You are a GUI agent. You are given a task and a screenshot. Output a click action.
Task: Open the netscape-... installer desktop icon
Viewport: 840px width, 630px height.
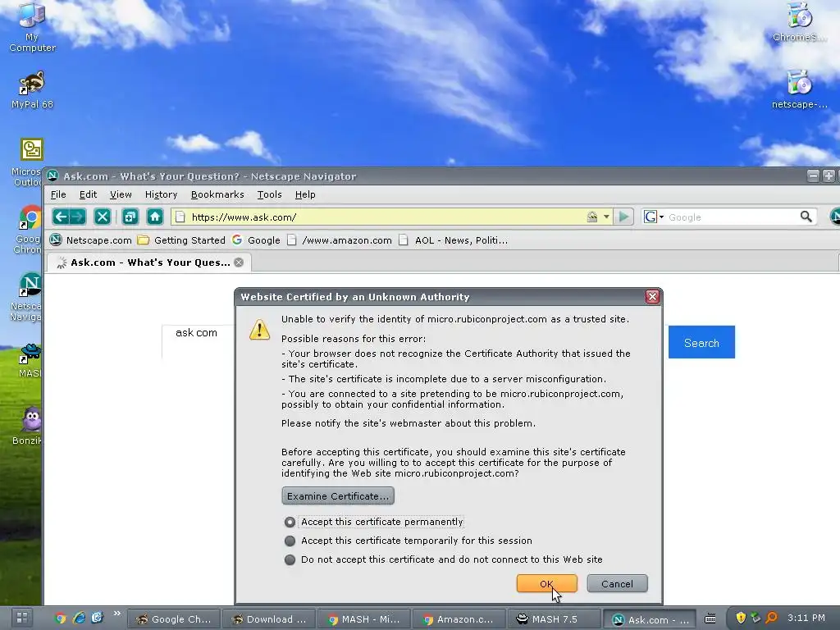799,90
